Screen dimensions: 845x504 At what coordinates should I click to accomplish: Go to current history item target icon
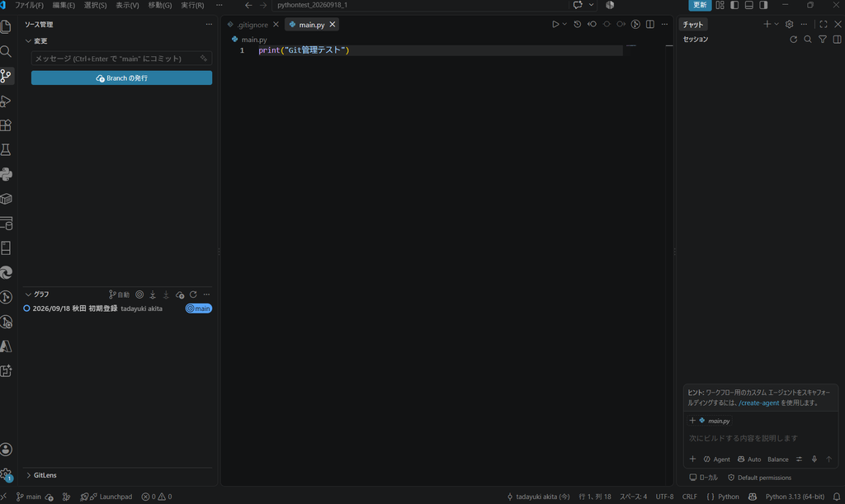click(x=139, y=294)
